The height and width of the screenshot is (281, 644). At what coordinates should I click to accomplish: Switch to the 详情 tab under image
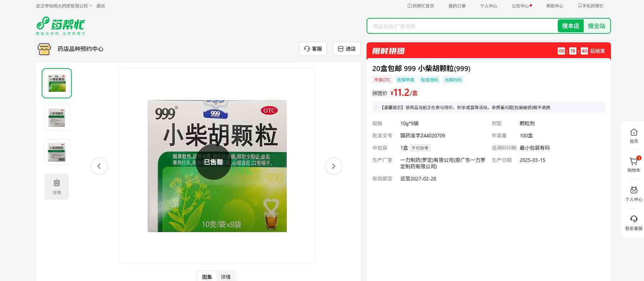point(226,277)
